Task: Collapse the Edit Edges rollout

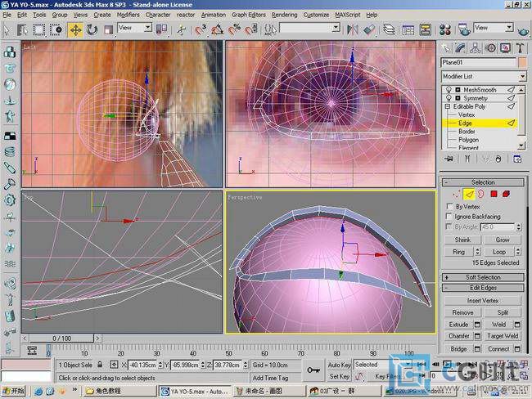Action: tap(483, 288)
